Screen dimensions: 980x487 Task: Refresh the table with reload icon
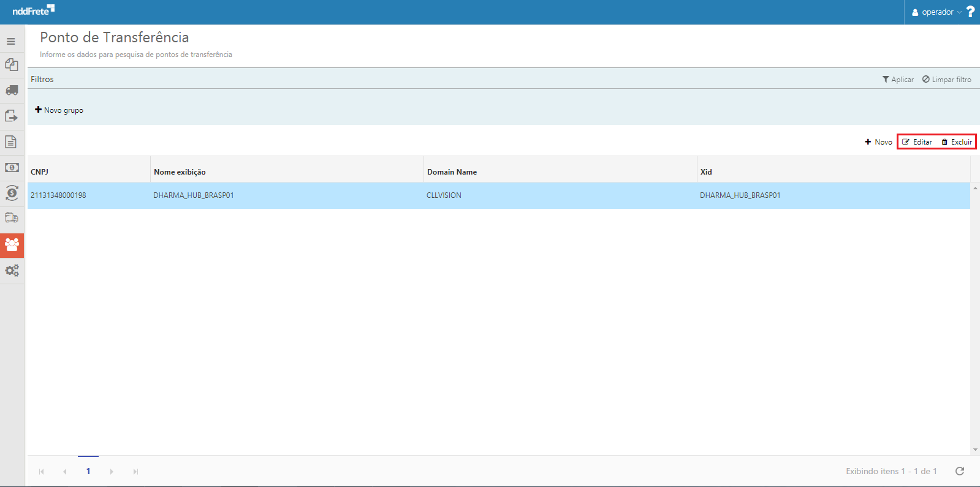[x=960, y=471]
